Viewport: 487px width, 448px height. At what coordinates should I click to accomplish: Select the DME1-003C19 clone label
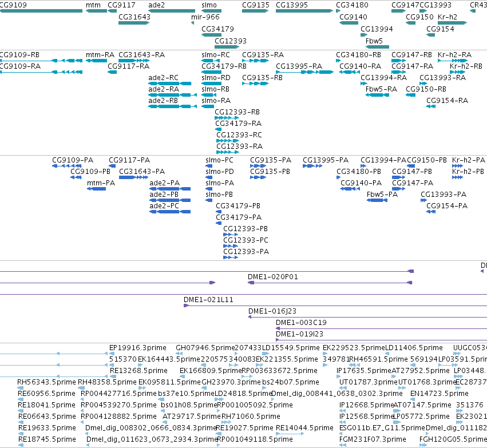click(x=301, y=323)
